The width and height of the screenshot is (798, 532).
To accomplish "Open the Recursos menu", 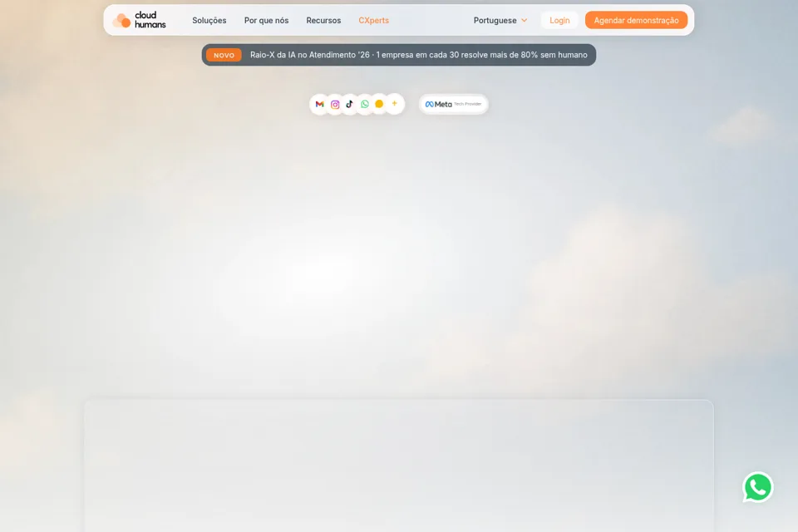I will click(323, 20).
